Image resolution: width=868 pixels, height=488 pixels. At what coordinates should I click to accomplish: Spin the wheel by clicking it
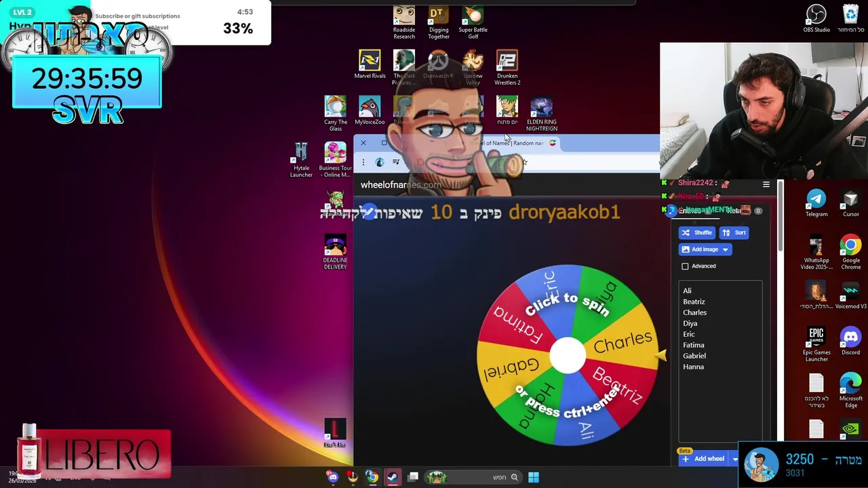[x=567, y=355]
